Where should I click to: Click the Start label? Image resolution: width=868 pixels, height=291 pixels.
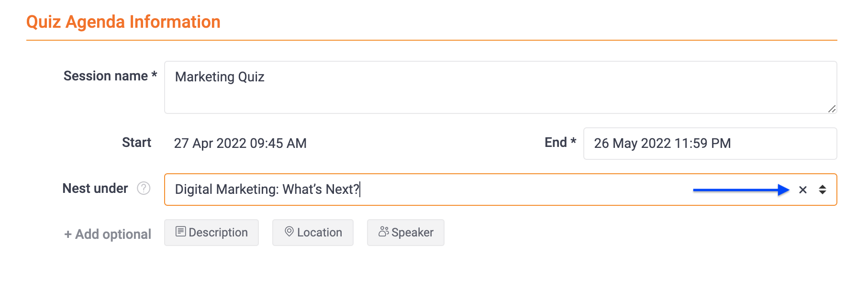coord(136,143)
